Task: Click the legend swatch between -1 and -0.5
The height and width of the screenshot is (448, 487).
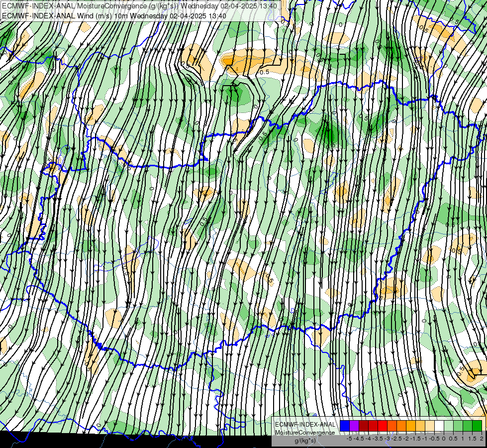Action: (420, 426)
